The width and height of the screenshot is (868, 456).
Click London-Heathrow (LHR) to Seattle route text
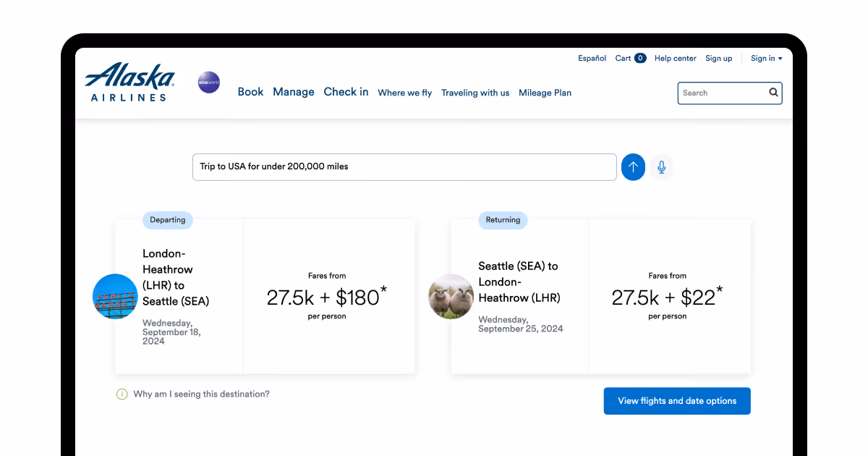tap(176, 277)
